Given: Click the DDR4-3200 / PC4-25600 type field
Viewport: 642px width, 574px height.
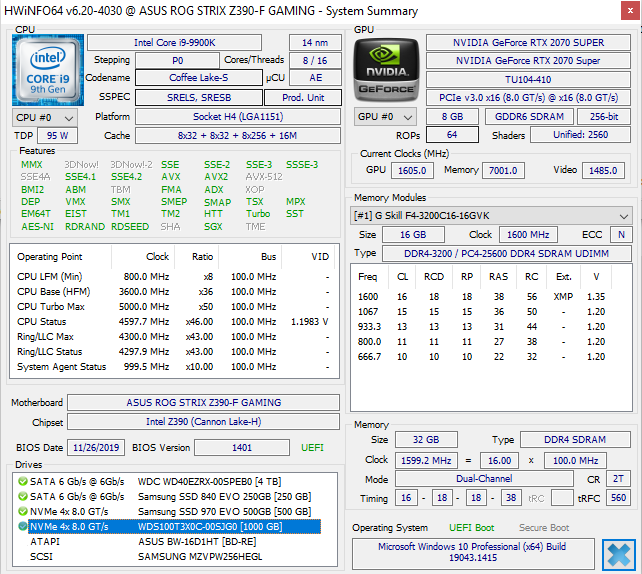Looking at the screenshot, I should (506, 253).
